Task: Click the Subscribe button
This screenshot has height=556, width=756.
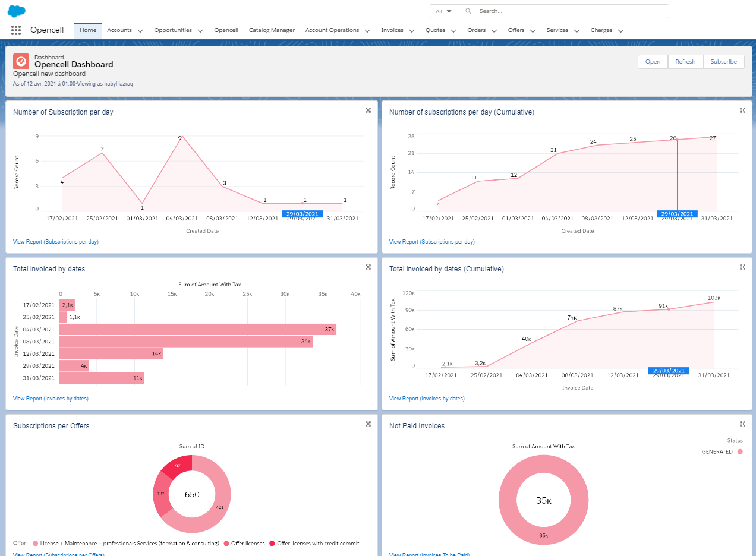Action: (723, 62)
